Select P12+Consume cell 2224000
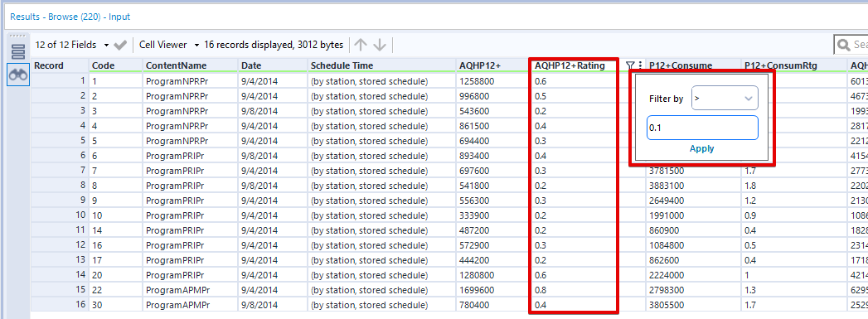Image resolution: width=868 pixels, height=319 pixels. [x=693, y=275]
